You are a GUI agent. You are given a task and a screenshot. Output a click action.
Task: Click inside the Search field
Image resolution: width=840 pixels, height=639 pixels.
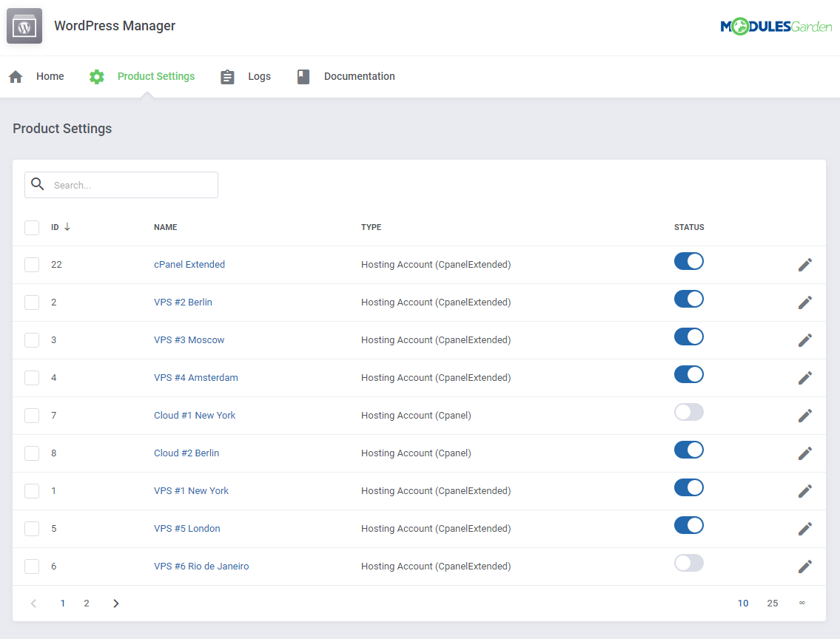pos(121,185)
